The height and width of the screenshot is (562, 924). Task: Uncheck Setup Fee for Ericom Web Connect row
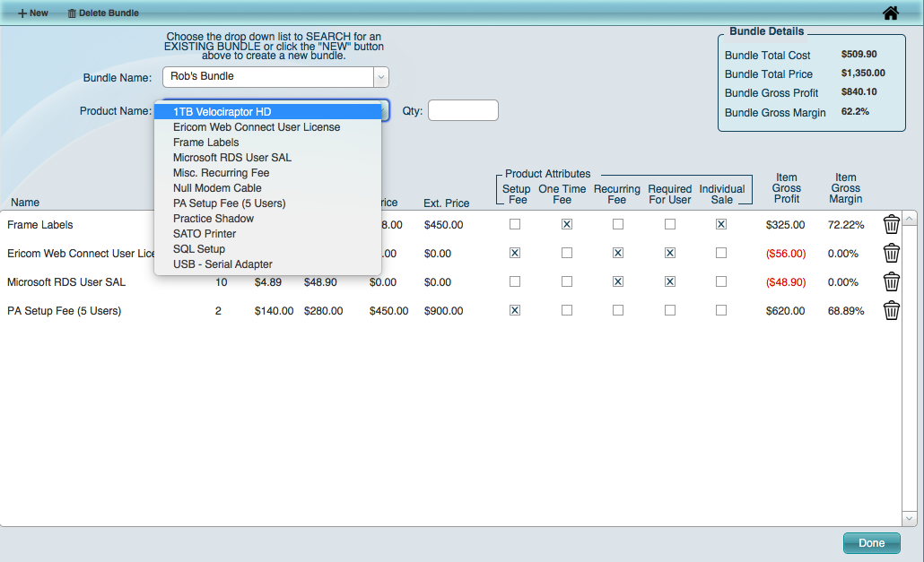tap(515, 253)
